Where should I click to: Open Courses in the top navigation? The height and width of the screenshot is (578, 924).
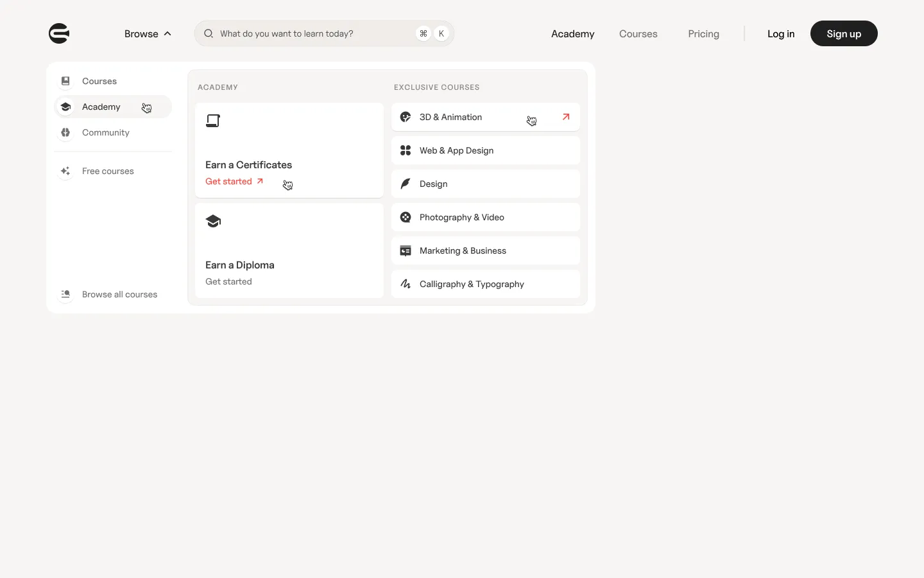[638, 33]
